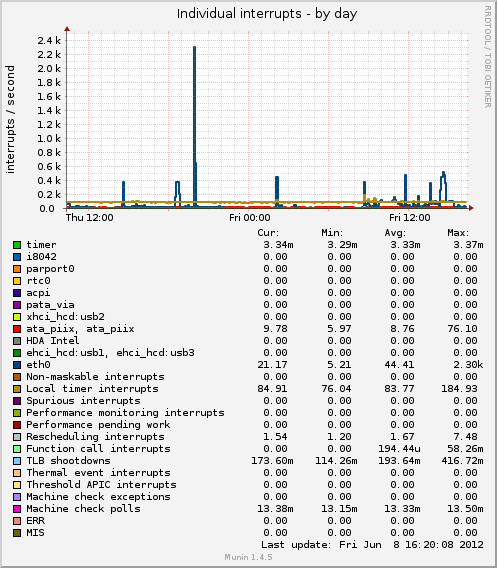
Task: Click the HDA Intel legend label
Action: point(53,341)
